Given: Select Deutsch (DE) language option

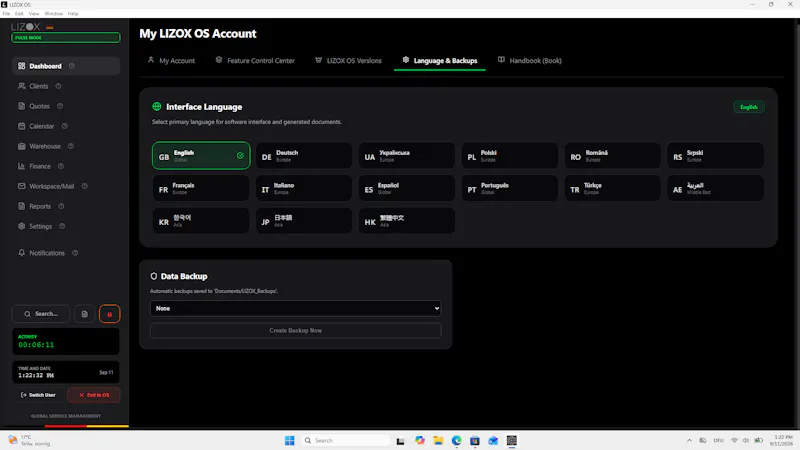Looking at the screenshot, I should pyautogui.click(x=304, y=156).
